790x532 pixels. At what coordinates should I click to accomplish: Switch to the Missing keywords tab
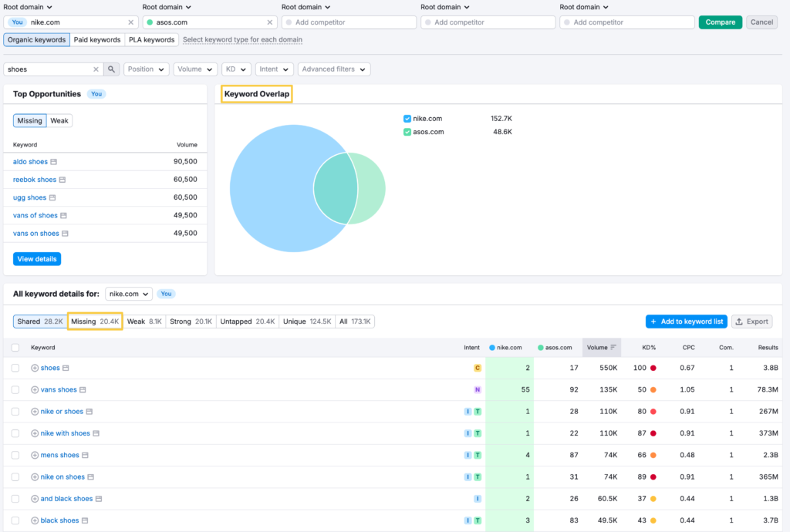click(95, 322)
